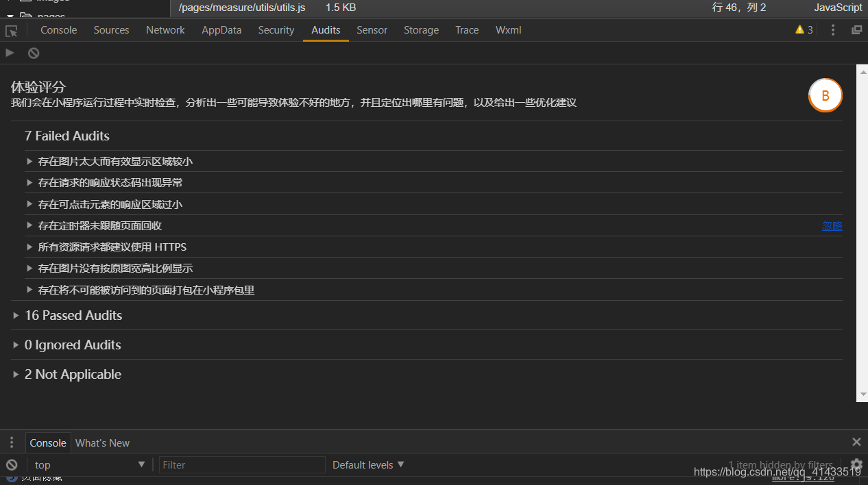Open console settings gear
Image resolution: width=868 pixels, height=485 pixels.
[x=856, y=464]
